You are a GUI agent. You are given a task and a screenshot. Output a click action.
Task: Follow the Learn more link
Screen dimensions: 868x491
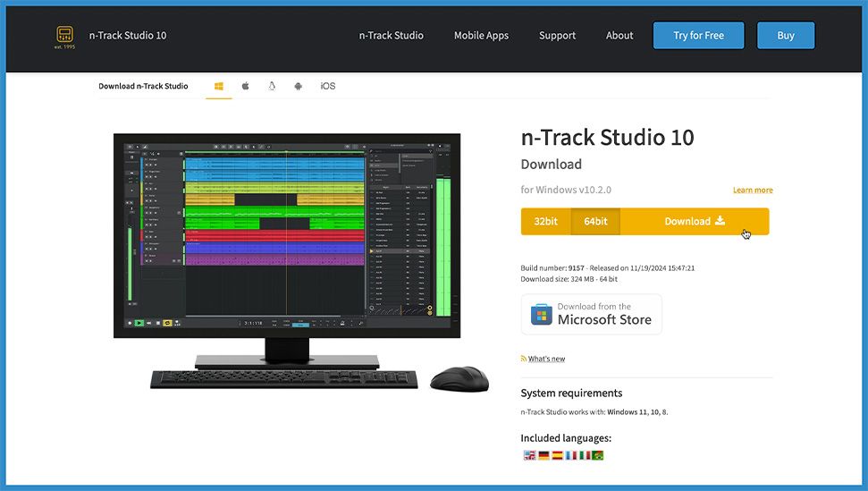click(753, 190)
